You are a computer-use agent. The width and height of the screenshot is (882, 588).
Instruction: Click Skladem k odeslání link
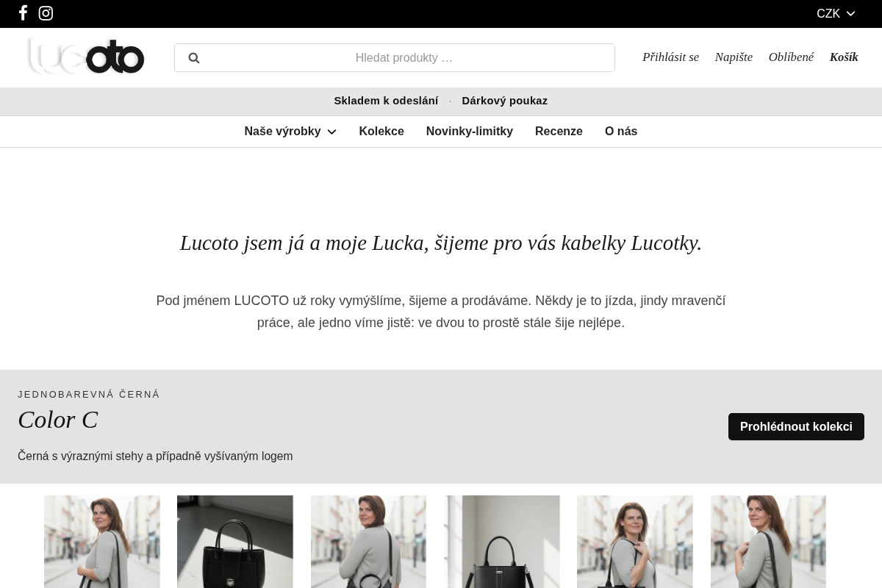point(386,101)
